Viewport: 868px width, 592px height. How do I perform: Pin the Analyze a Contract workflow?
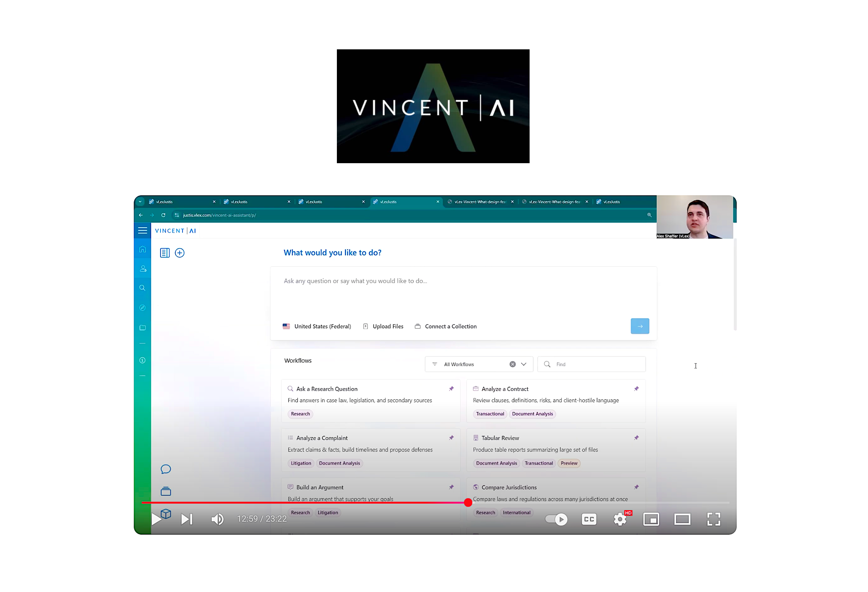pos(637,389)
